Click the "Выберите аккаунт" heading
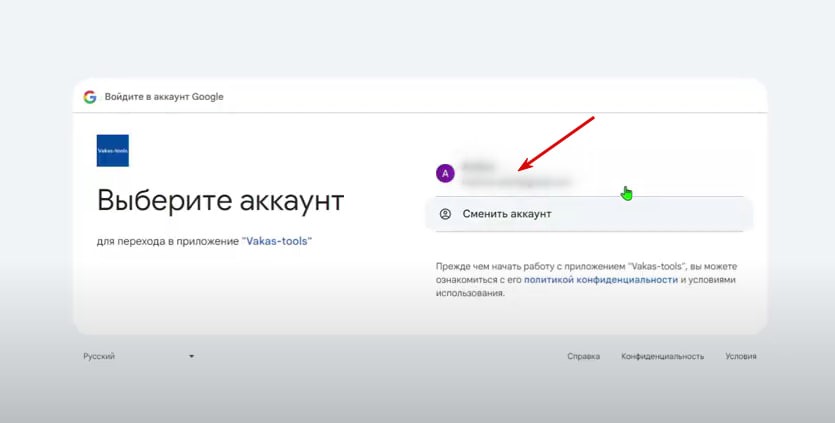This screenshot has height=423, width=835. pyautogui.click(x=220, y=200)
